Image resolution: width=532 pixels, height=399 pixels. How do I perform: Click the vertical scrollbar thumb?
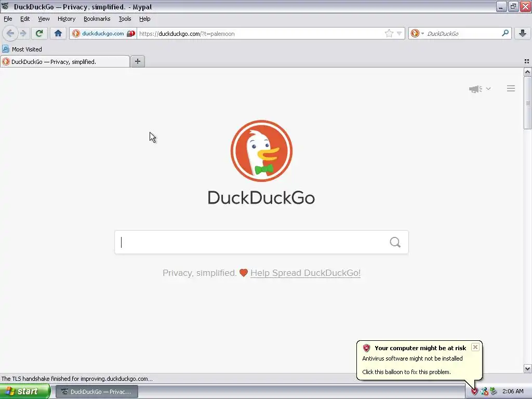(x=527, y=103)
